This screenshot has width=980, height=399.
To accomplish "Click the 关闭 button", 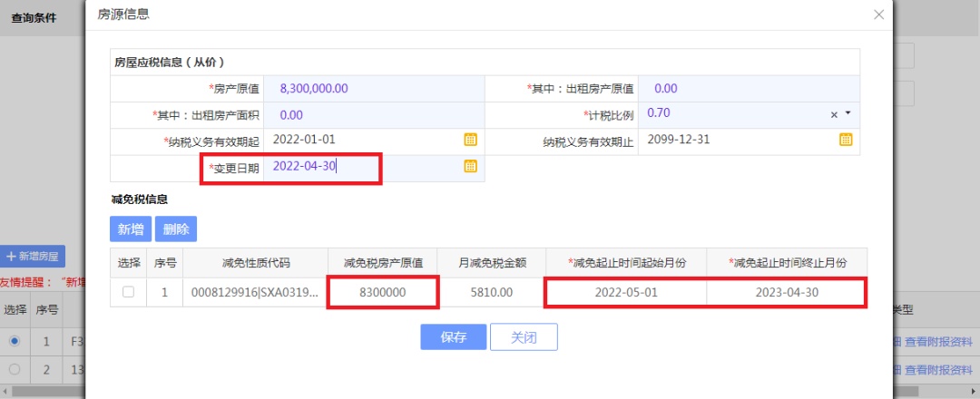I will pyautogui.click(x=524, y=337).
